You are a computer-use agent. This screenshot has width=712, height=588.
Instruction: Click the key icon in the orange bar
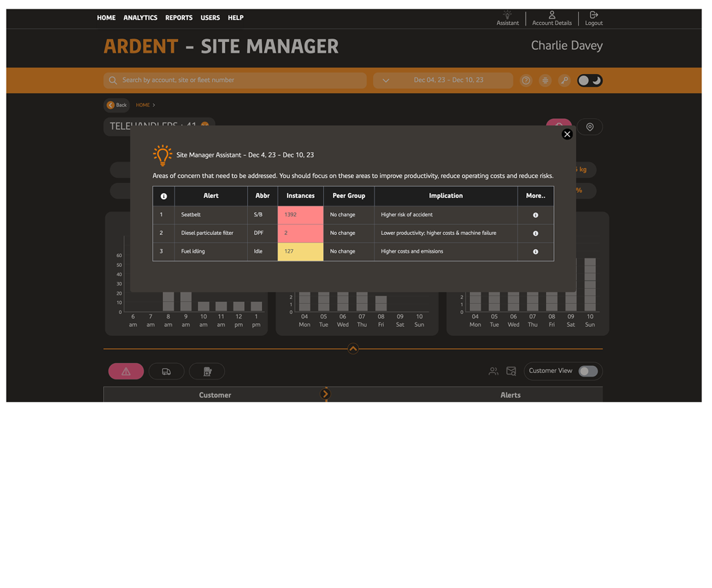[x=564, y=80]
